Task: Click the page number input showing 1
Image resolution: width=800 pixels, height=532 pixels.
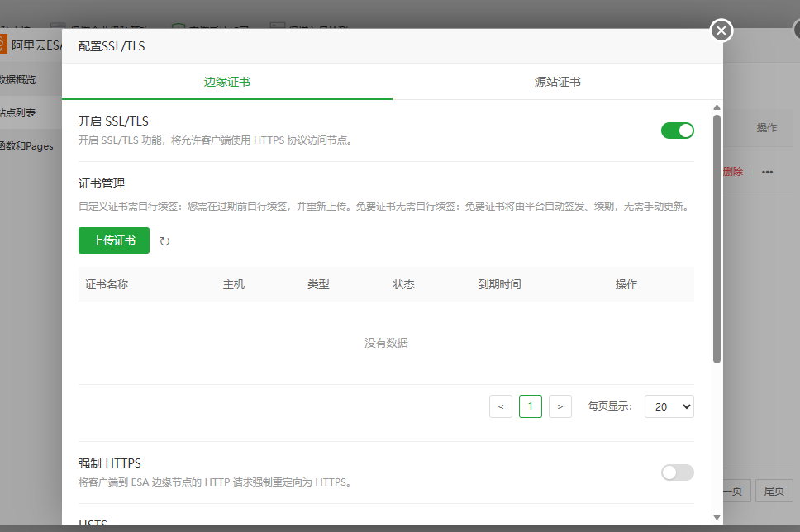Action: point(530,406)
